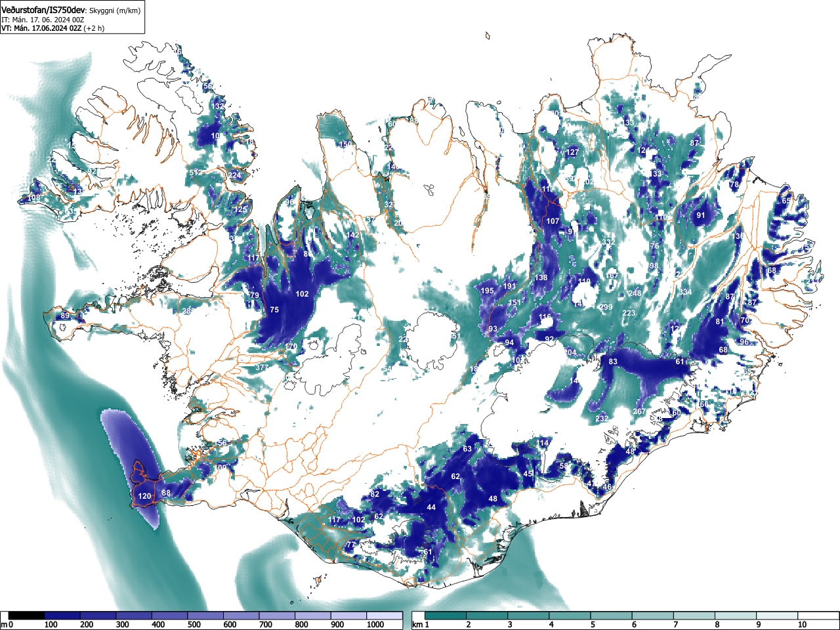Pick the dark teal 1–2 km legend swatch

pyautogui.click(x=446, y=616)
